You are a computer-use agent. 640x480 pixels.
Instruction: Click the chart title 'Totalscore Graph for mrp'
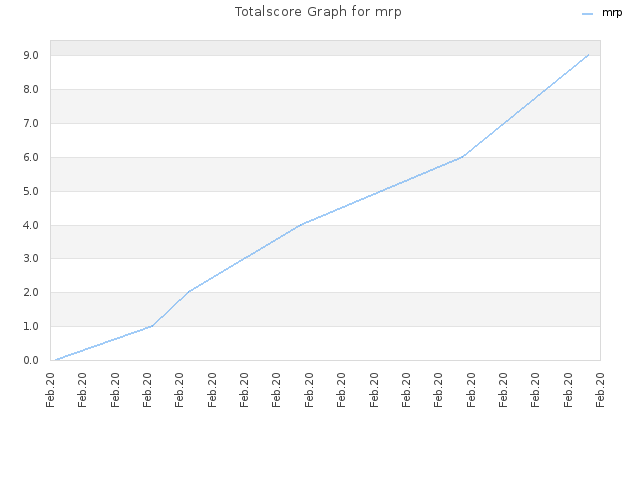click(x=318, y=12)
